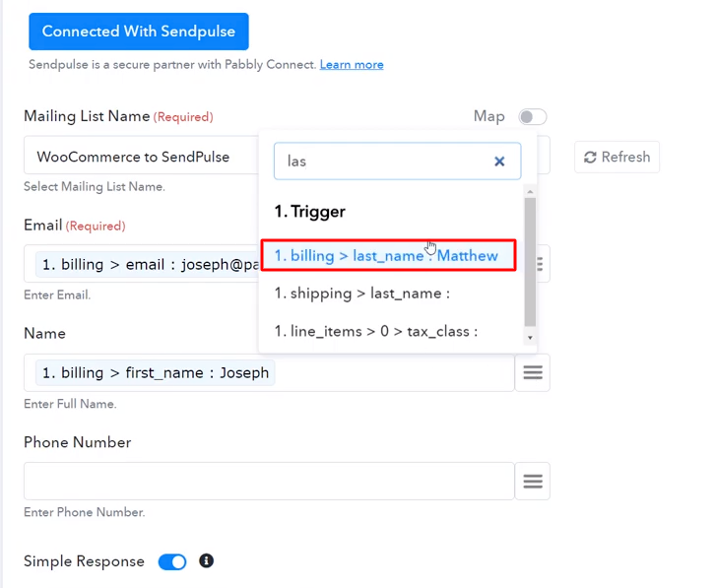The width and height of the screenshot is (715, 588).
Task: Toggle the Map switch for Mailing List
Action: (532, 117)
